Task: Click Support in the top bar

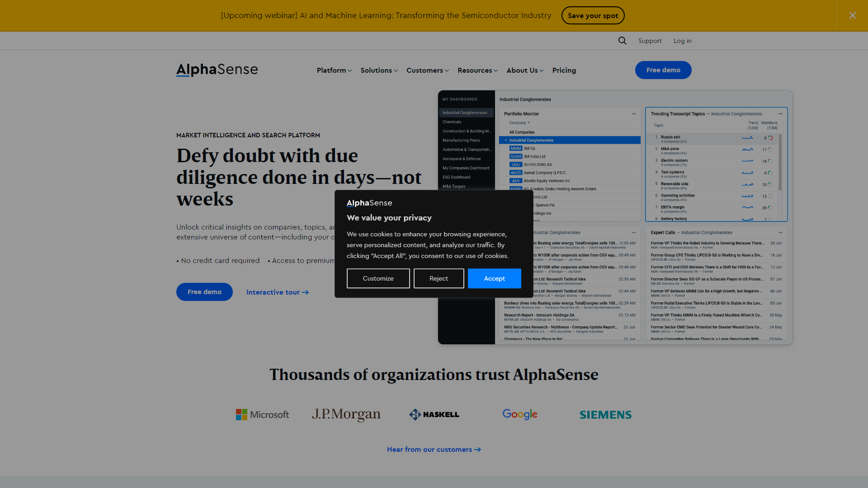Action: point(650,41)
